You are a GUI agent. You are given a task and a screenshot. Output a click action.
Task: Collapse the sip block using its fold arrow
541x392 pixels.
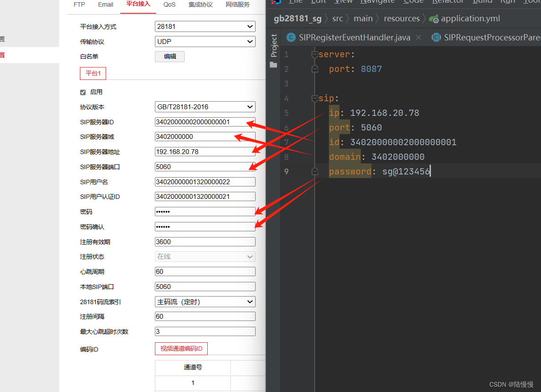314,98
